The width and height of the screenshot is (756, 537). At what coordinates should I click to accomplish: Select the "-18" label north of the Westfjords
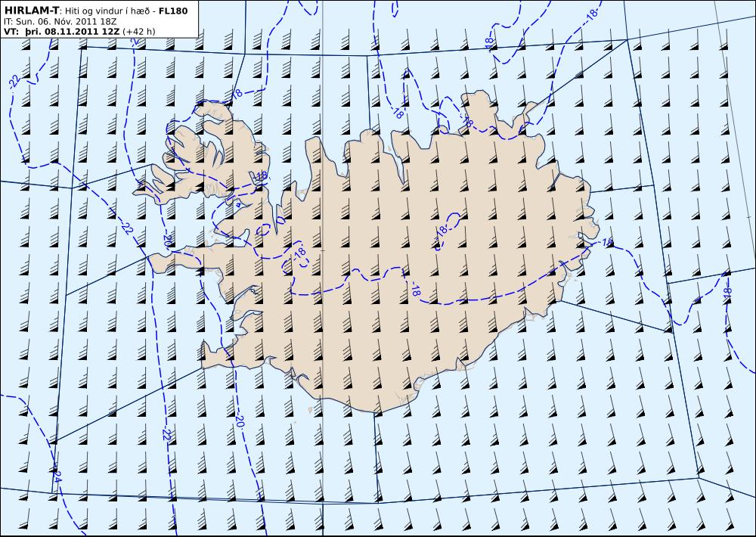[x=237, y=94]
